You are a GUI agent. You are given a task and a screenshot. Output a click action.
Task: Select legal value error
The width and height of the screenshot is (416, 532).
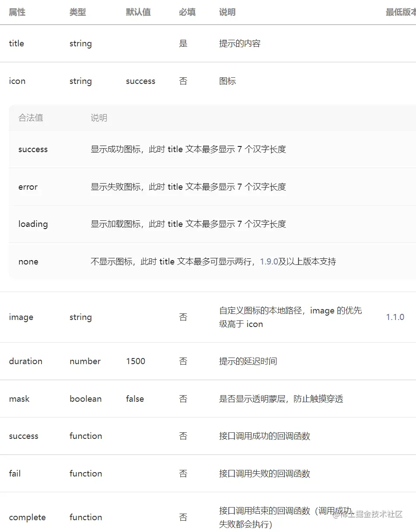point(28,187)
